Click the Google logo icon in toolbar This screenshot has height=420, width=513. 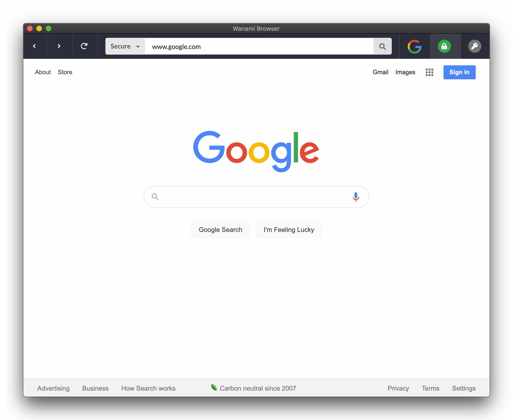tap(414, 46)
